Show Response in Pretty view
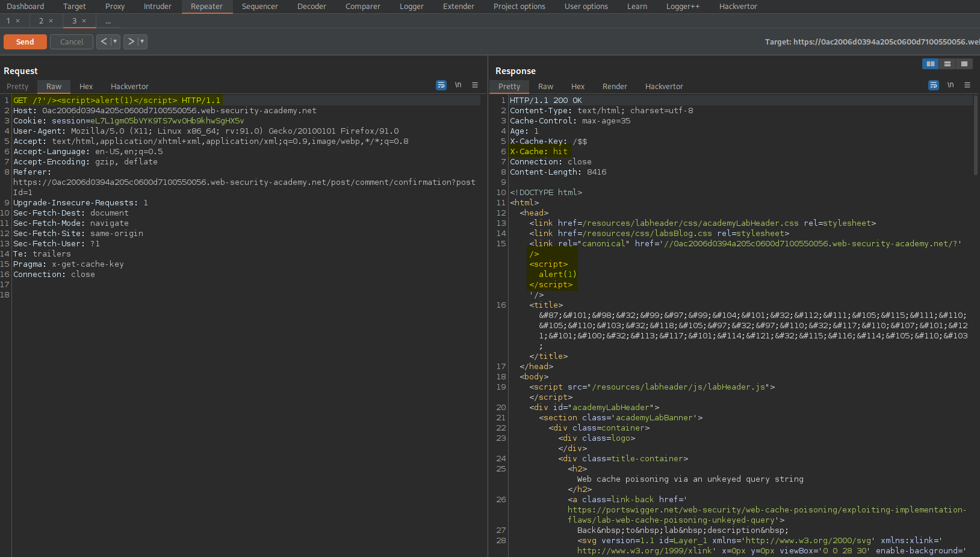 click(509, 87)
